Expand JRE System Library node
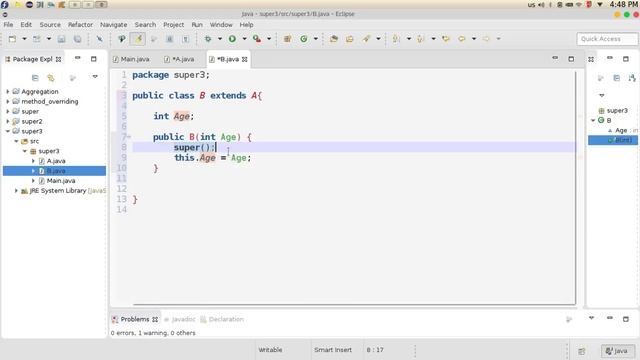640x360 pixels. [x=16, y=191]
